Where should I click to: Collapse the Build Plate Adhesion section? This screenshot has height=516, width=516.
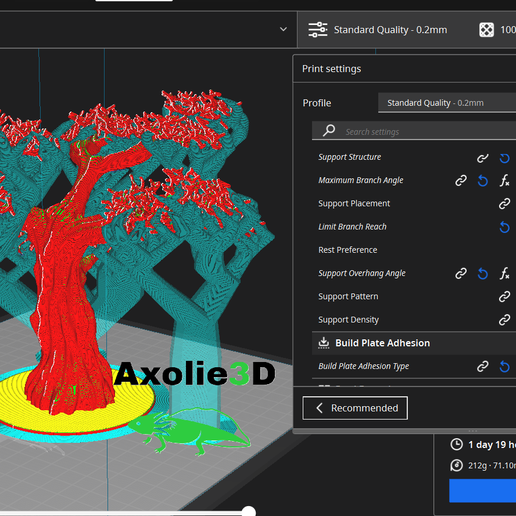click(x=414, y=343)
